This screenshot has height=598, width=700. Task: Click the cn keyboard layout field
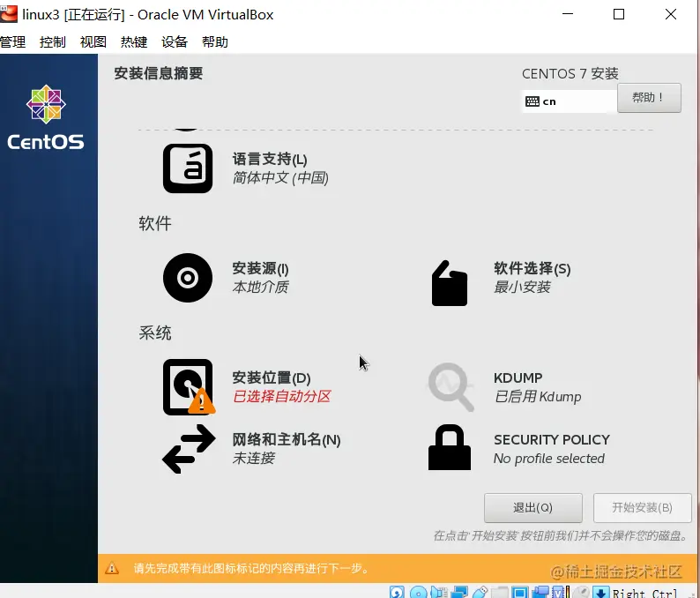pos(570,101)
